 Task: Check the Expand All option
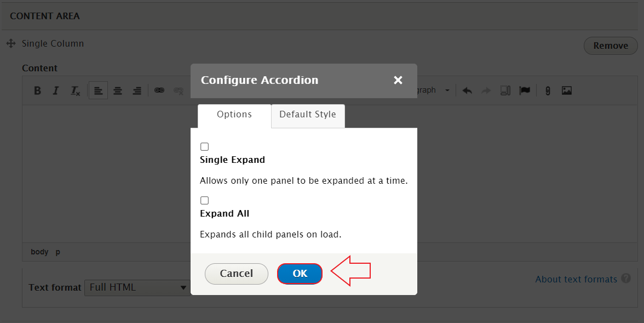click(x=204, y=200)
